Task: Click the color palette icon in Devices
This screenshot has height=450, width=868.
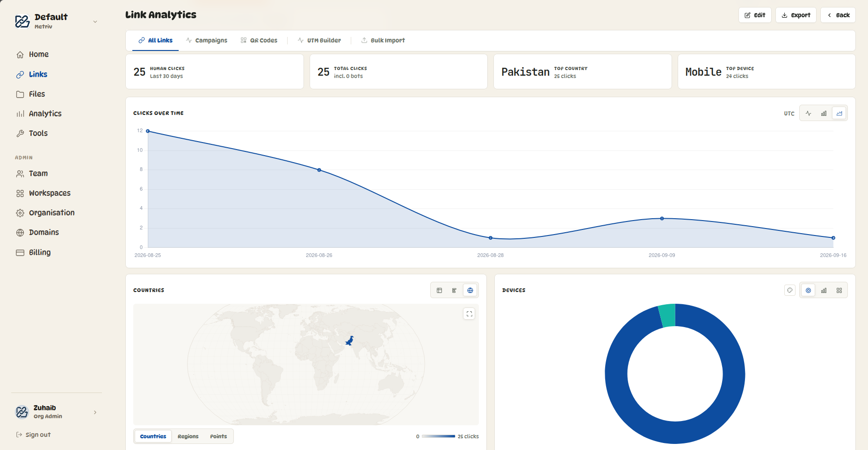Action: click(x=790, y=290)
